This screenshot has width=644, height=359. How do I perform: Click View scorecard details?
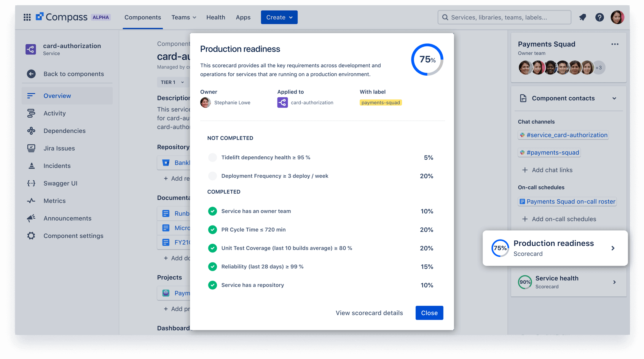369,313
